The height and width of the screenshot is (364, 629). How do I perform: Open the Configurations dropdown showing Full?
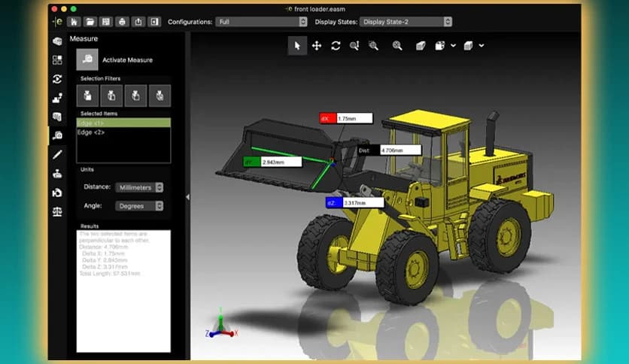click(x=261, y=22)
